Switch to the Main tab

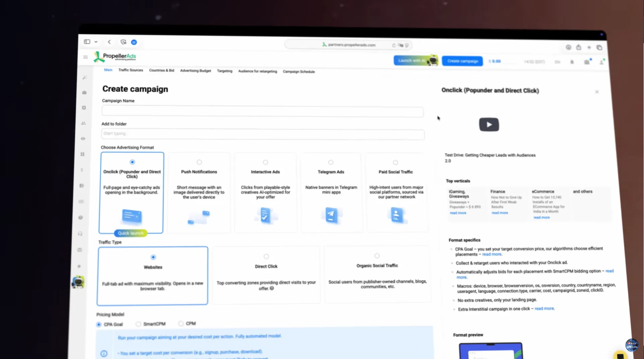(108, 70)
